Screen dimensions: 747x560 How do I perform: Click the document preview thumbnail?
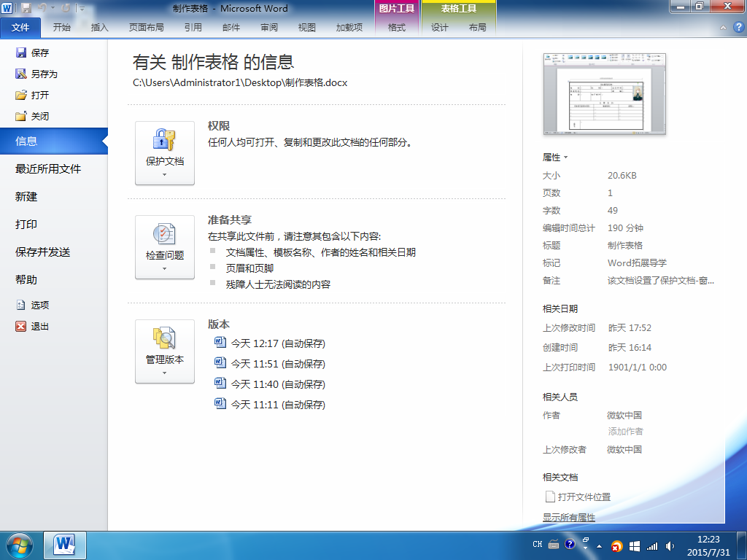(x=605, y=94)
